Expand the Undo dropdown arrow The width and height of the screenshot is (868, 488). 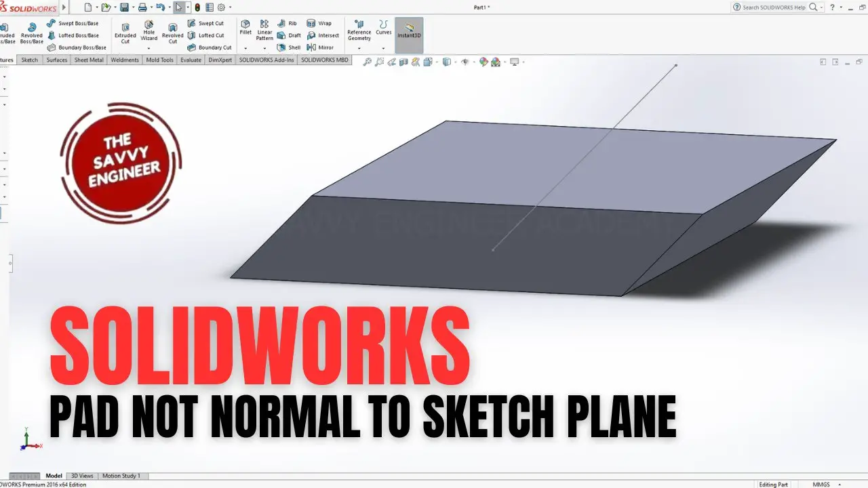tap(170, 7)
